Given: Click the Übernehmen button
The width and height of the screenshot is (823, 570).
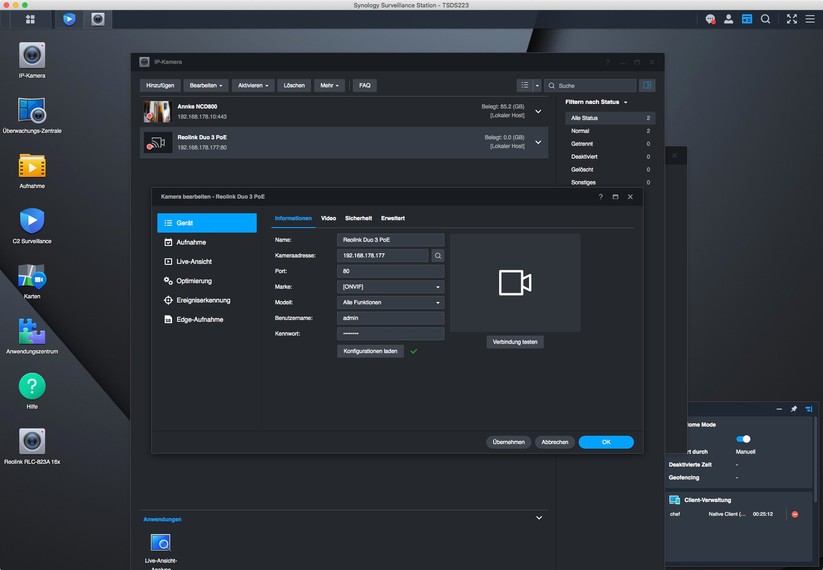Looking at the screenshot, I should pos(509,442).
